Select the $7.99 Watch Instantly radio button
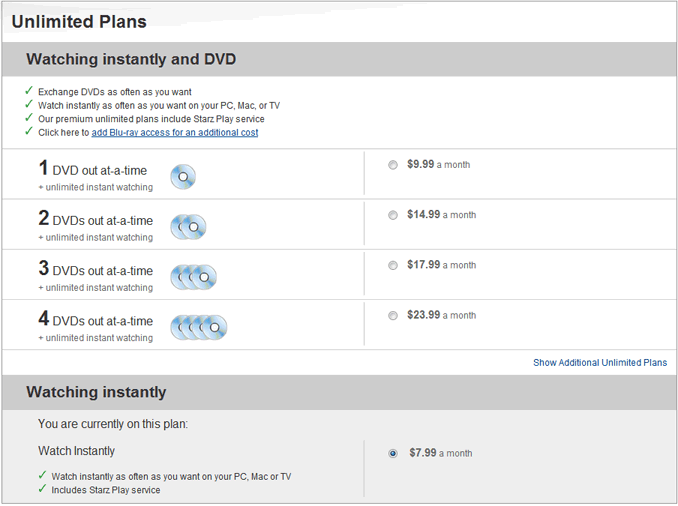The height and width of the screenshot is (506, 678). pos(393,453)
